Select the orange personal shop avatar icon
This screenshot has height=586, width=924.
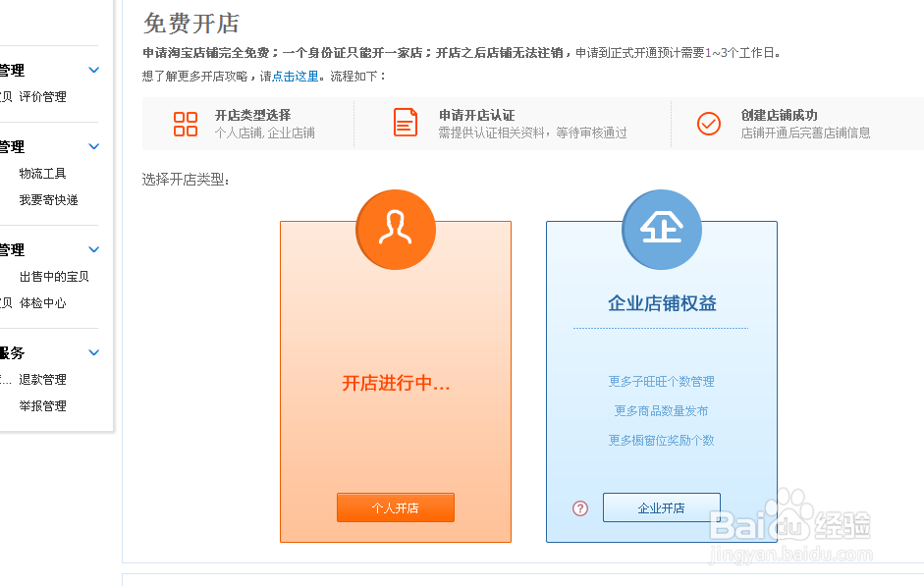396,230
